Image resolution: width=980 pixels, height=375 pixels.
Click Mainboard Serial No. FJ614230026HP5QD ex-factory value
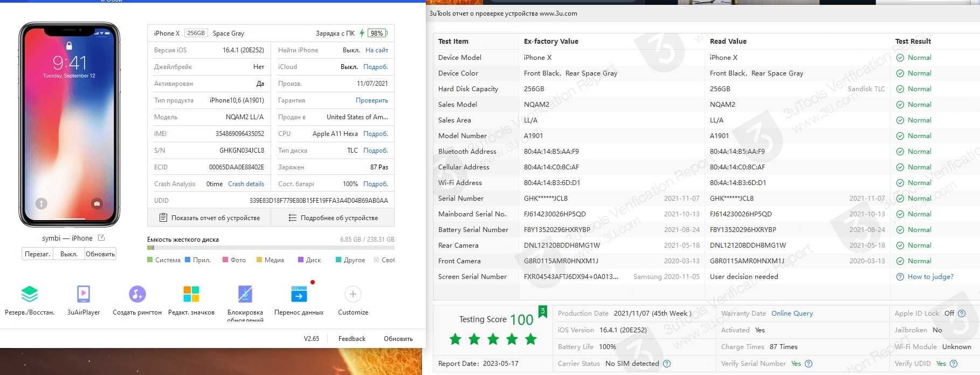(555, 214)
